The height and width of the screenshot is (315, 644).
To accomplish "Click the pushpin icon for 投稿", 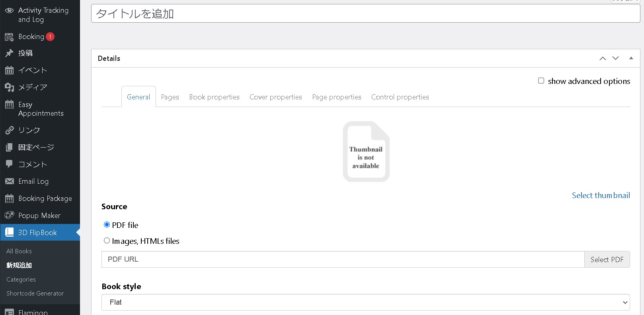I will [9, 53].
